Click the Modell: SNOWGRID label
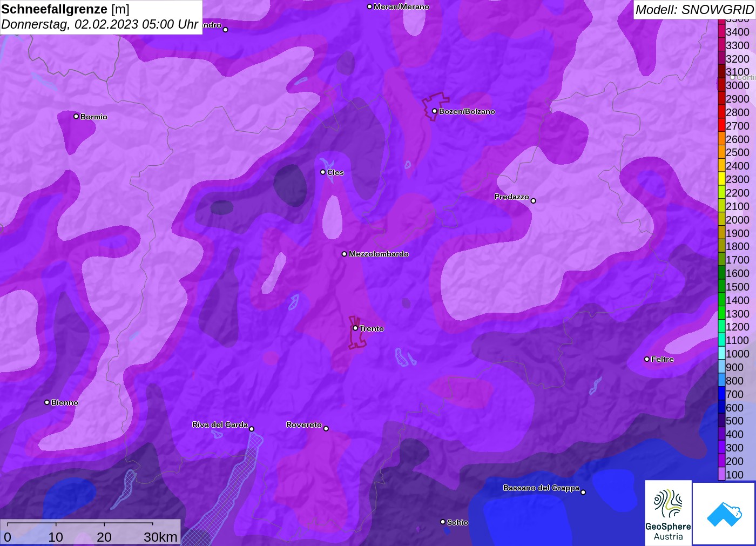The width and height of the screenshot is (756, 546). tap(694, 9)
